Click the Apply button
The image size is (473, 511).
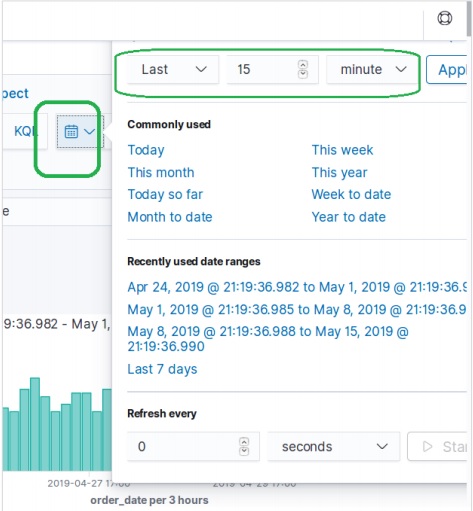click(x=447, y=70)
